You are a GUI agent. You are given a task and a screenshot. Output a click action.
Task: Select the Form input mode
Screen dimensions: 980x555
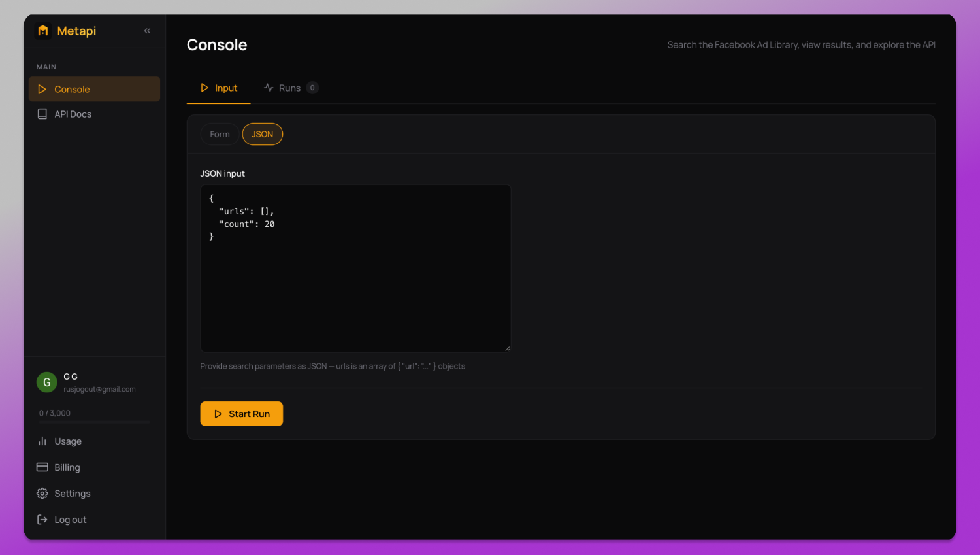coord(220,134)
